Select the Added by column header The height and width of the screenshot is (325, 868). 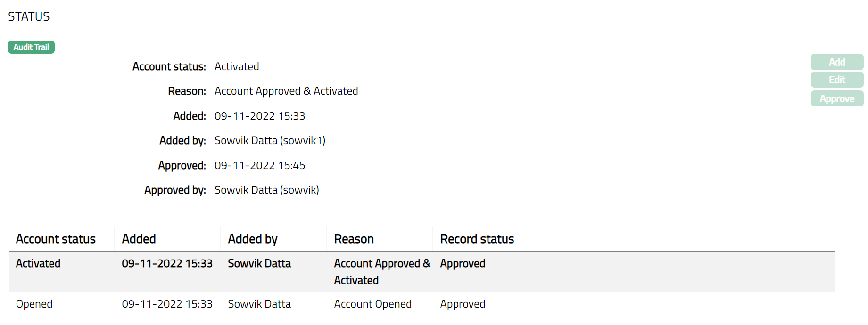click(x=253, y=239)
